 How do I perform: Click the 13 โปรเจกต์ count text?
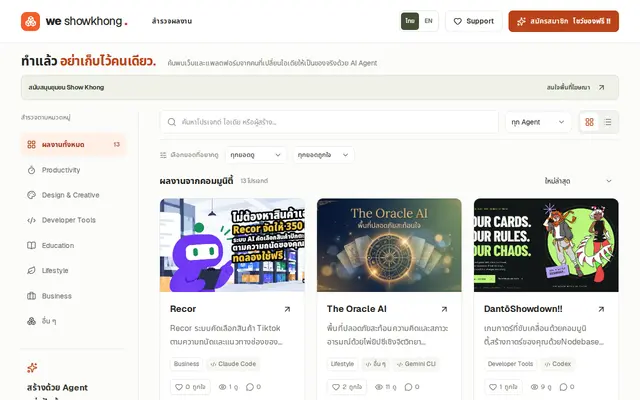point(254,181)
